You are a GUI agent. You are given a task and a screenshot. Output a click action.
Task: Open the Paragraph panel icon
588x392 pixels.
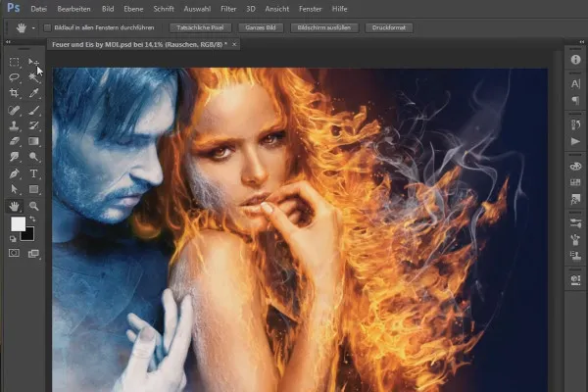[575, 100]
